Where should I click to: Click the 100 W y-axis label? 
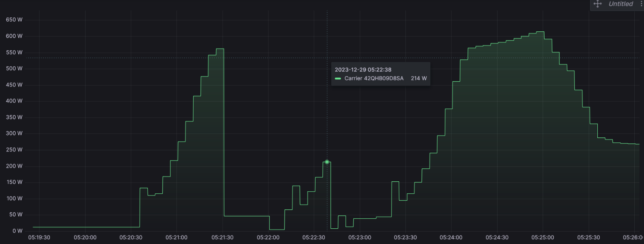[x=14, y=198]
